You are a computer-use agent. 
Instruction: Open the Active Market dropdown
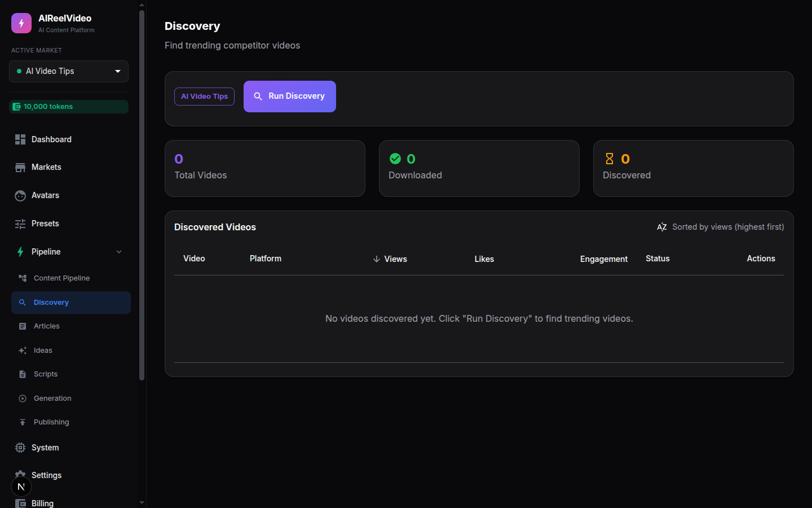pos(68,71)
